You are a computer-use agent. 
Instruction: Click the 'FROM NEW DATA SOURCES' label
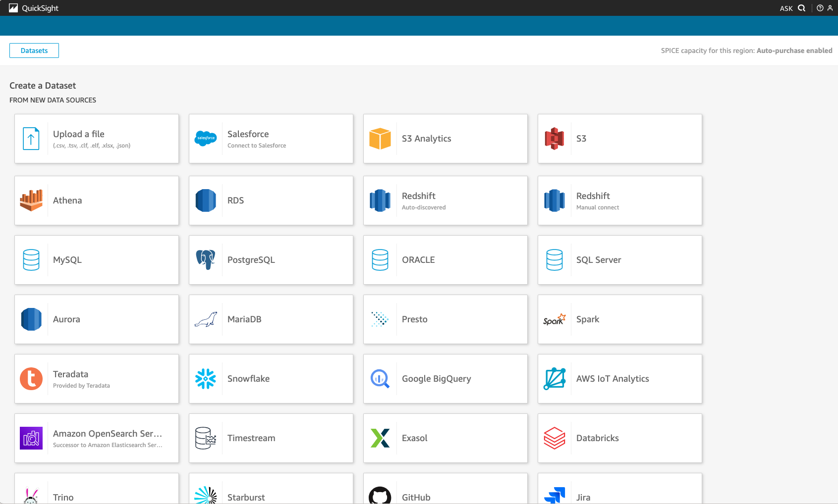(x=53, y=100)
